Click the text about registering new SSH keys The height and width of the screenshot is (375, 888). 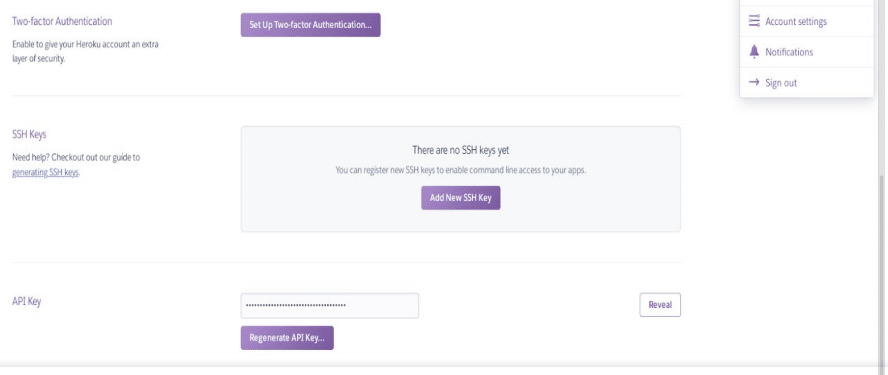(x=460, y=170)
